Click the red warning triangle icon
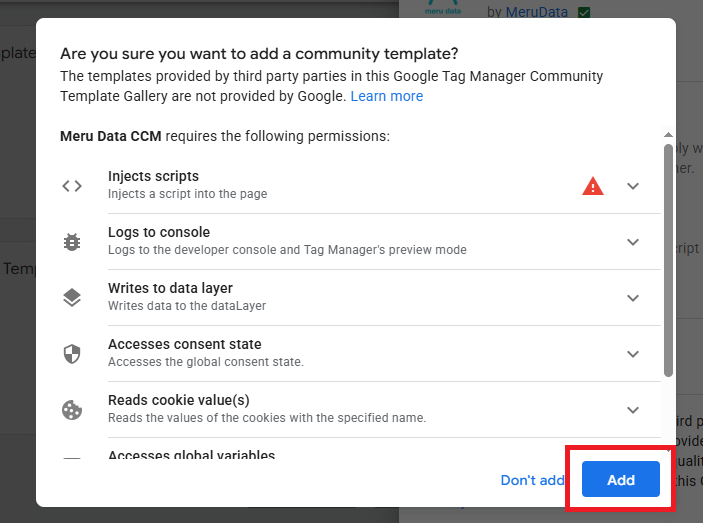This screenshot has width=703, height=523. click(x=593, y=186)
